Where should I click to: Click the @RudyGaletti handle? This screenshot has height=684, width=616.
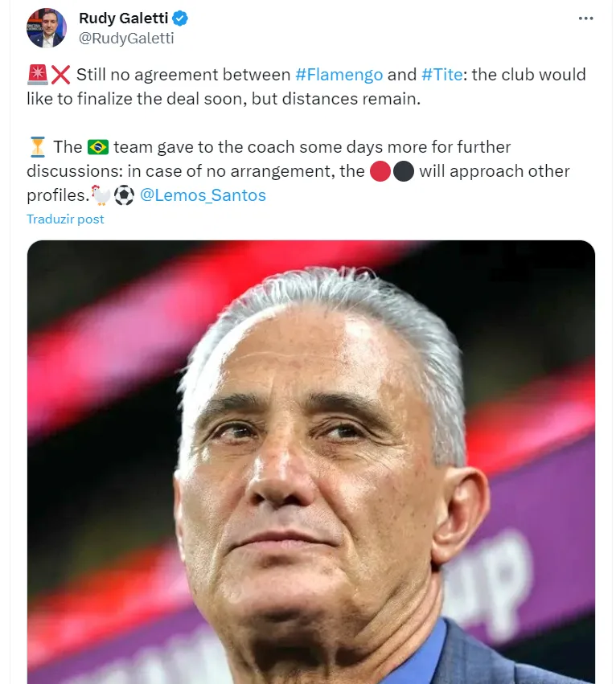tap(126, 38)
